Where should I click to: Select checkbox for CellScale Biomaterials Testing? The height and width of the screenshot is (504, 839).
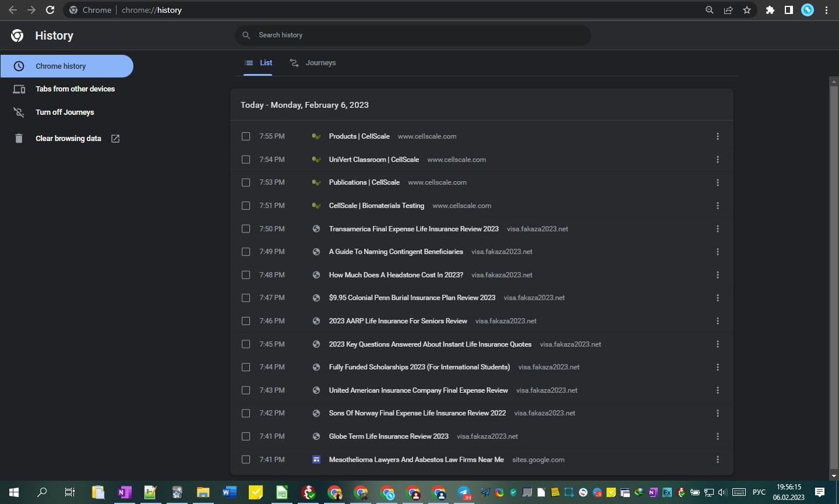246,206
